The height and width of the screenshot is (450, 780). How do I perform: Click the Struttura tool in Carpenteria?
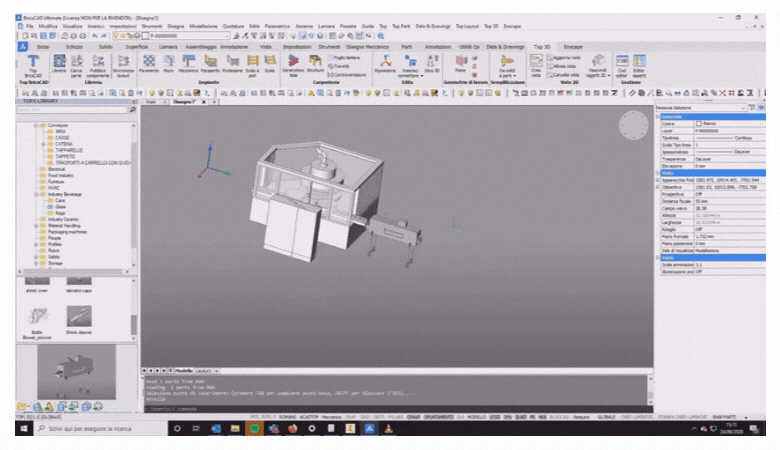315,63
